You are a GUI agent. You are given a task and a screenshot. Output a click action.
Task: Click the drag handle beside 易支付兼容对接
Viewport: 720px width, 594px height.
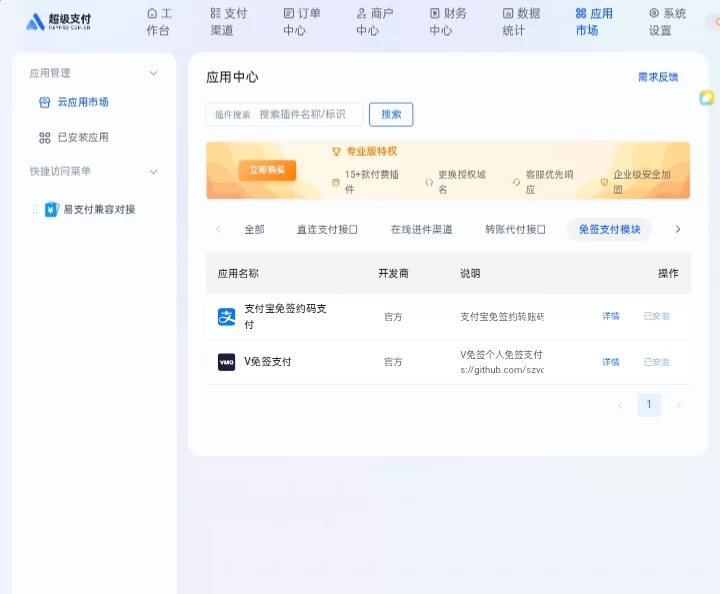click(35, 210)
